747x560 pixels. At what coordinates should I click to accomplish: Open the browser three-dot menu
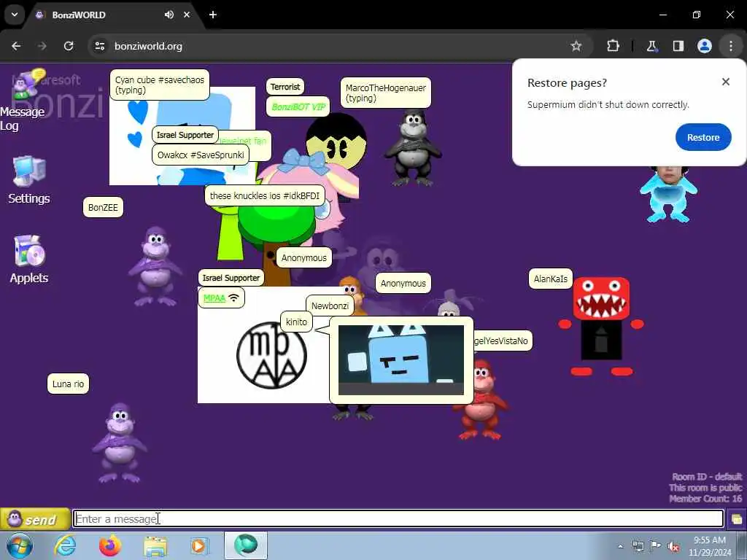click(731, 46)
